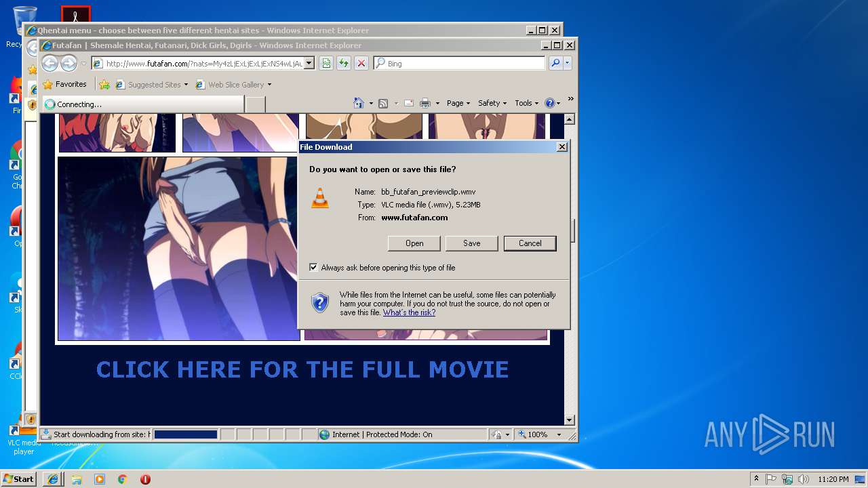
Task: Click the download progress bar in the status bar
Action: point(186,434)
